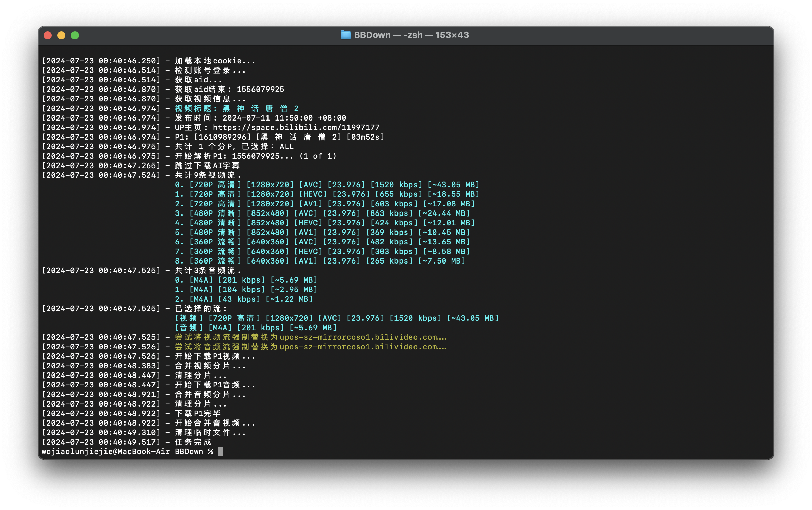Screen dimensions: 812x510
Task: Click the duration [03m52s]
Action: (366, 137)
